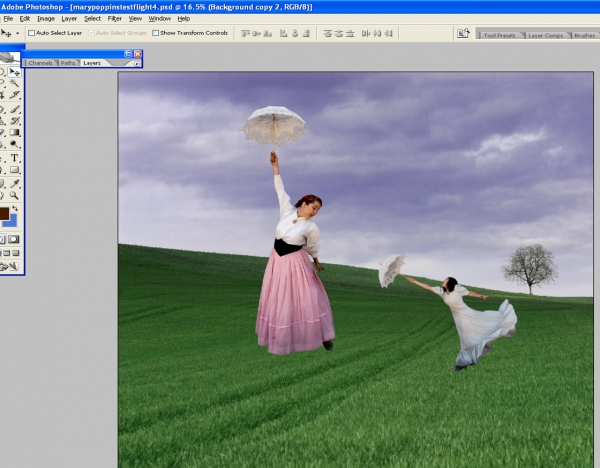Viewport: 600px width, 468px height.
Task: Open the File menu
Action: coord(8,19)
